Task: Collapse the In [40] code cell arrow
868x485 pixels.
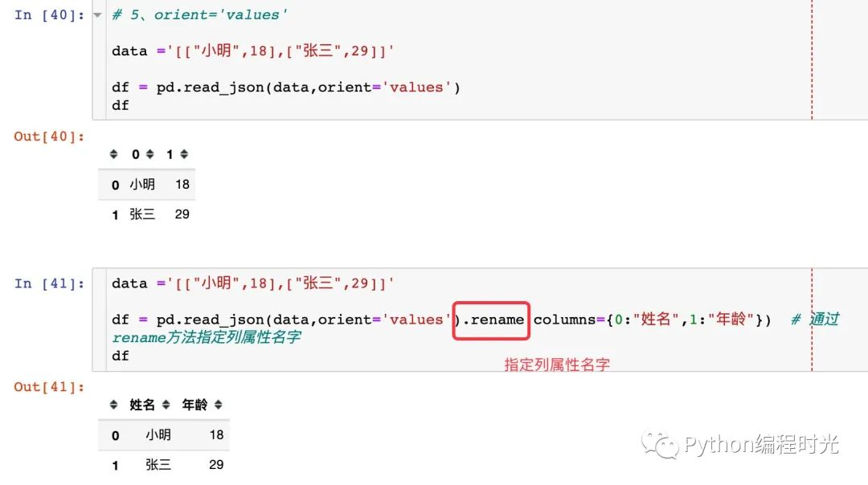Action: tap(97, 15)
